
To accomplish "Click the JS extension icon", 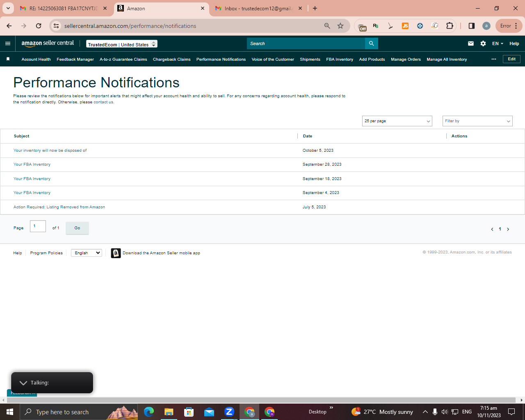I will (405, 26).
